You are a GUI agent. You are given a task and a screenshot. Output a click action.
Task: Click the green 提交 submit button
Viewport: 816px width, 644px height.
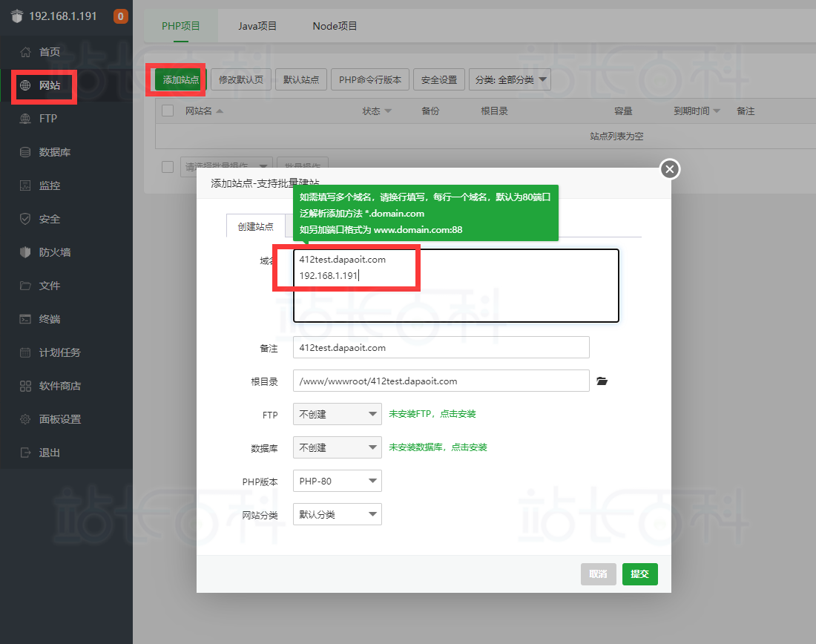pos(639,574)
